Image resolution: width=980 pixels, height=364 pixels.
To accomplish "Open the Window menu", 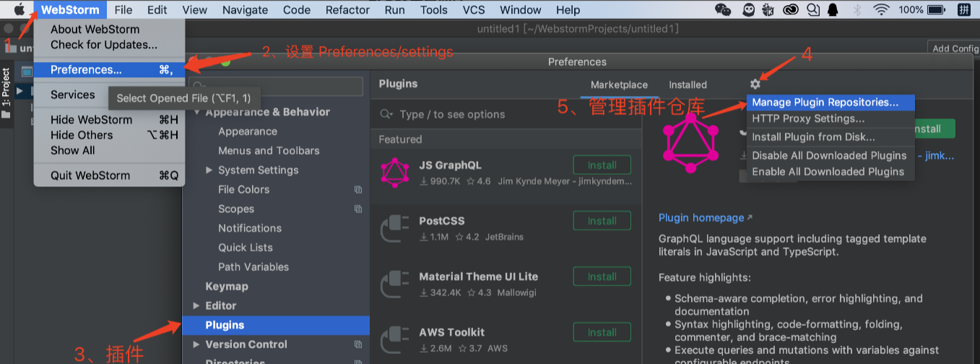I will pyautogui.click(x=521, y=9).
